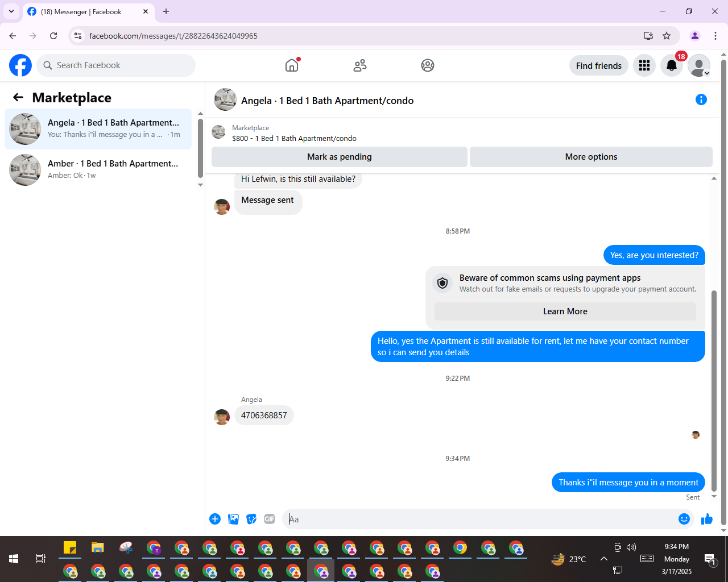Click Learn More on scam warning
Screen dimensions: 728x582
click(565, 311)
